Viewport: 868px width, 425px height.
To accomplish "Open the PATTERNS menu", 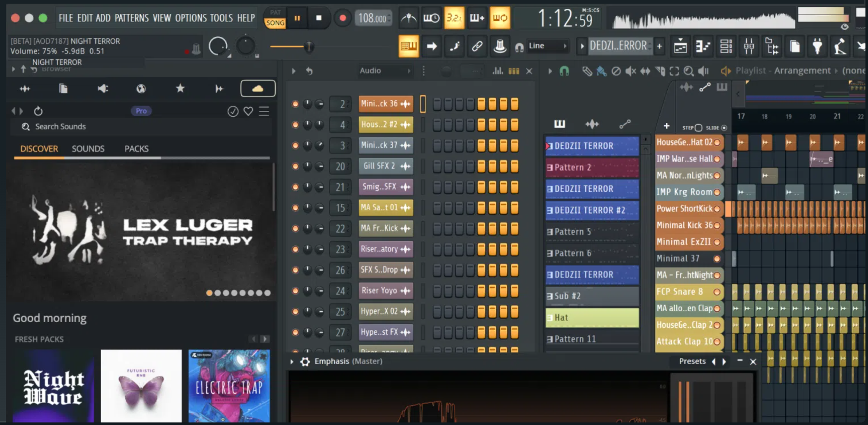I will tap(131, 18).
